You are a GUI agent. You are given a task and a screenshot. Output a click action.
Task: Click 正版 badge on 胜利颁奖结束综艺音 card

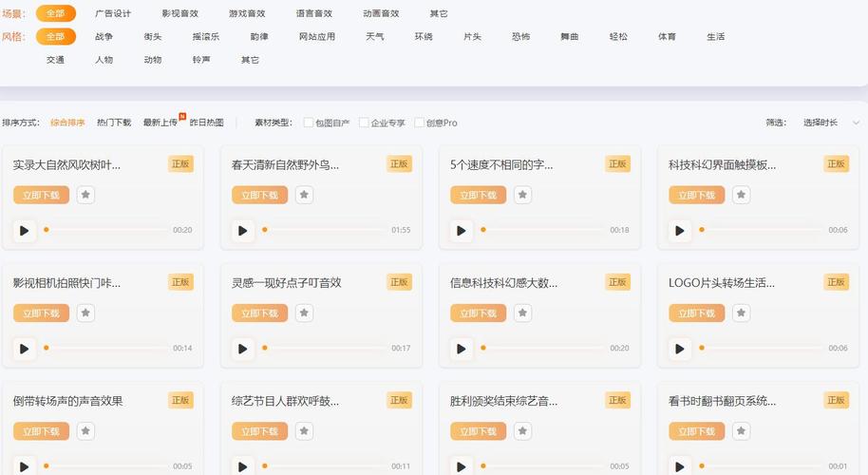click(x=618, y=400)
